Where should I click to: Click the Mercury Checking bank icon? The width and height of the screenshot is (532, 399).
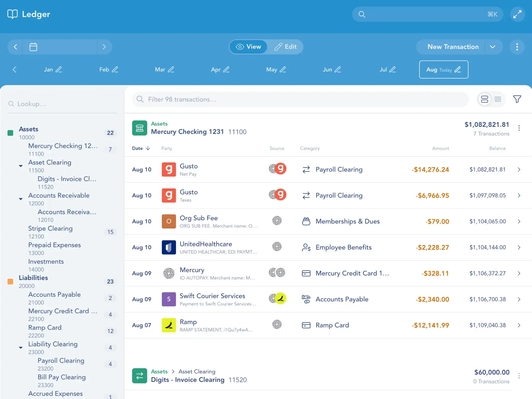(x=139, y=128)
